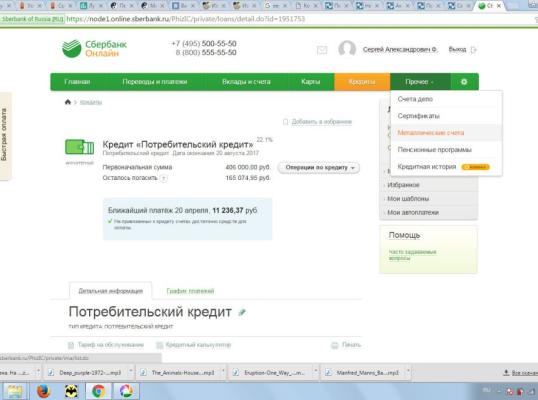
Task: Open Firefox from the taskbar
Action: (44, 391)
